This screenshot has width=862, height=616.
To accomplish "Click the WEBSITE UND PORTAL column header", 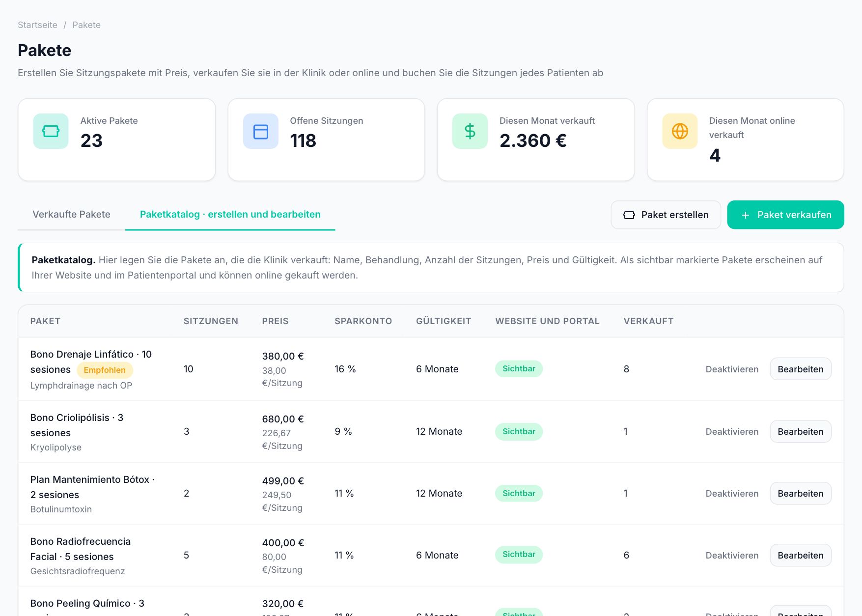I will point(547,321).
